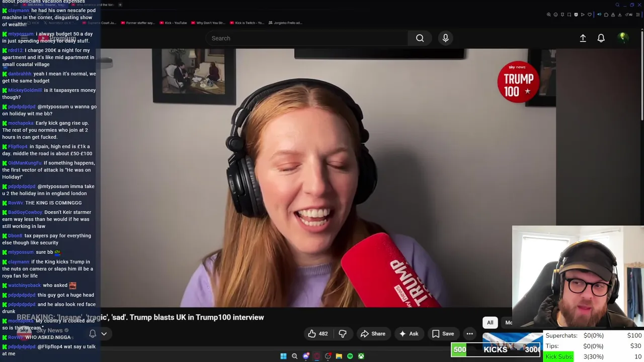Screen dimensions: 644x362
Task: Save video with Save button
Action: (443, 334)
